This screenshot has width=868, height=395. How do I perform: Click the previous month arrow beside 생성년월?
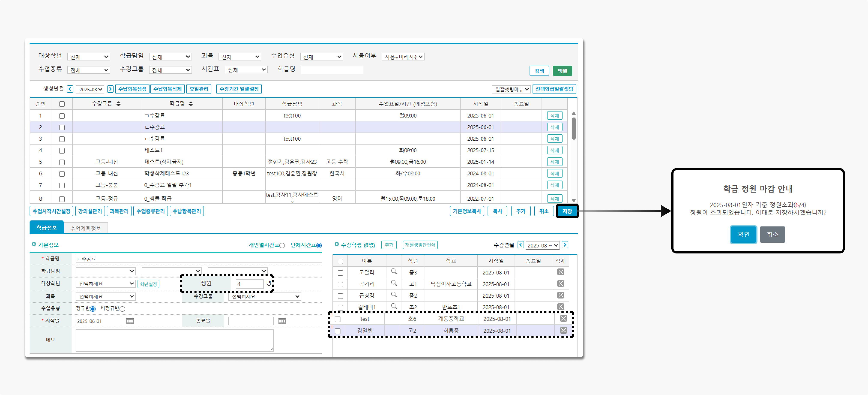click(70, 89)
